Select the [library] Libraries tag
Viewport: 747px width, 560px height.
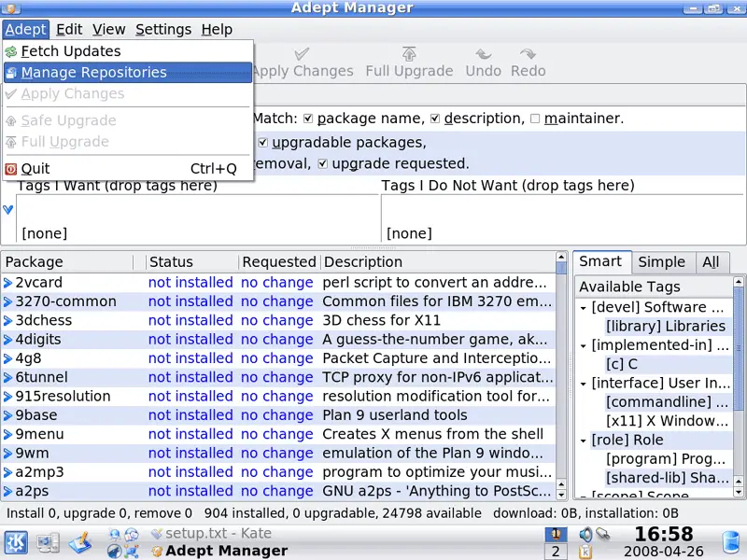pos(666,326)
